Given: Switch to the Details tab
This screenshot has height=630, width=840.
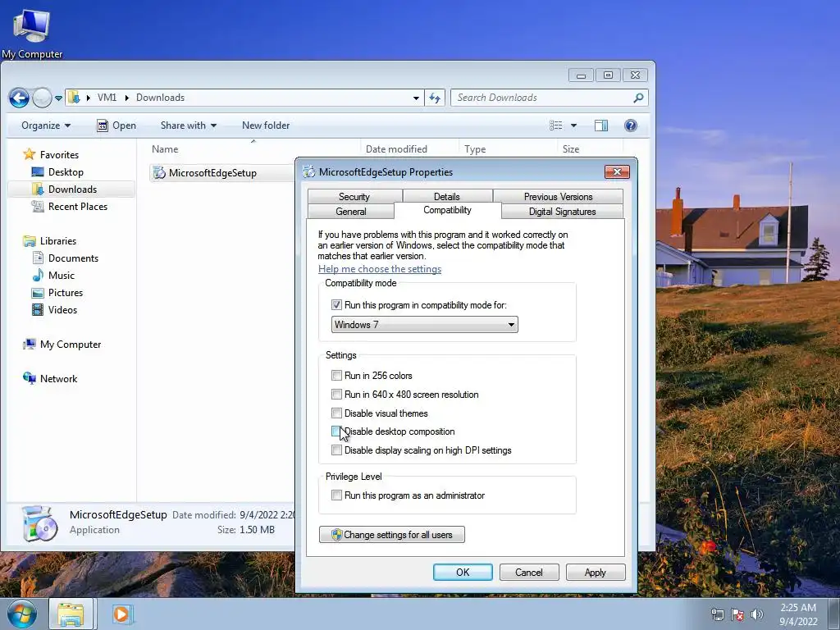Looking at the screenshot, I should tap(447, 197).
